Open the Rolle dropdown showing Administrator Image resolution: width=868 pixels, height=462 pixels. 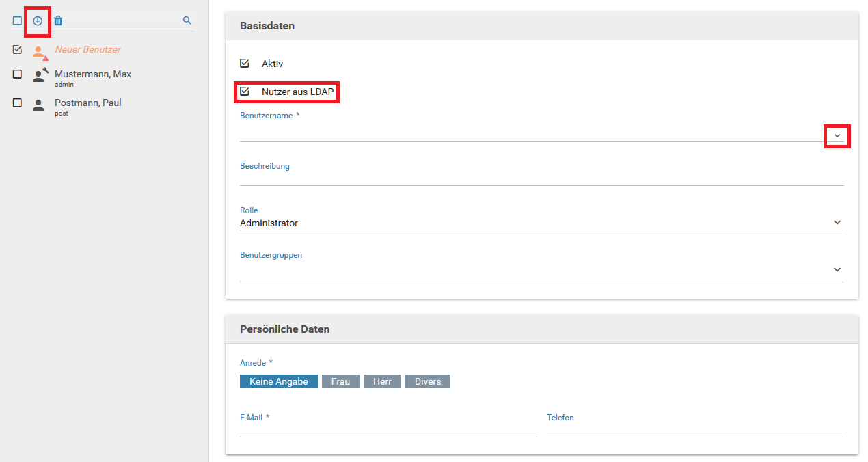[x=837, y=223]
